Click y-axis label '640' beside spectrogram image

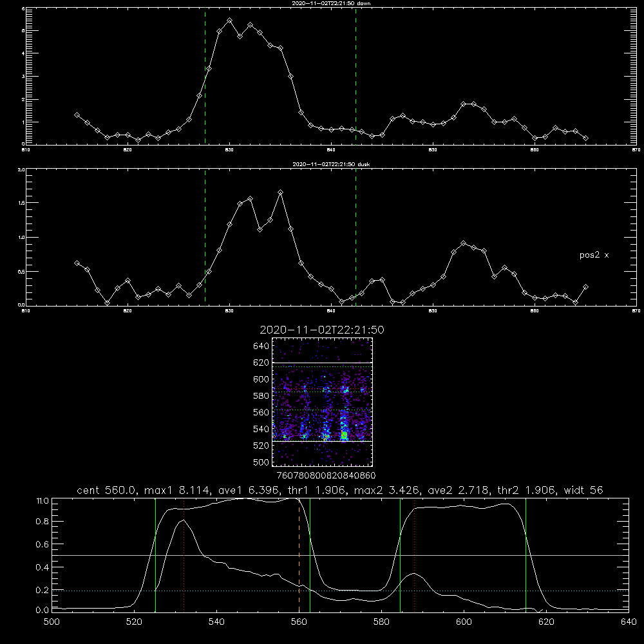261,346
